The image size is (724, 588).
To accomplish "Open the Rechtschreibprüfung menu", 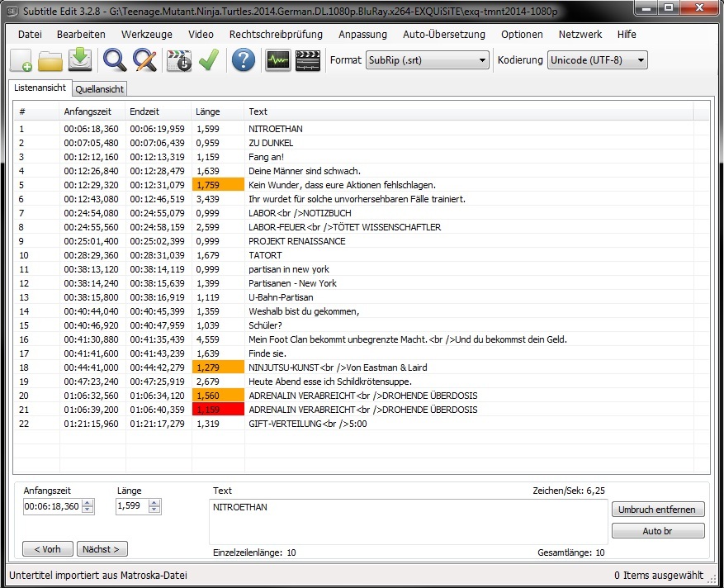I will 276,34.
